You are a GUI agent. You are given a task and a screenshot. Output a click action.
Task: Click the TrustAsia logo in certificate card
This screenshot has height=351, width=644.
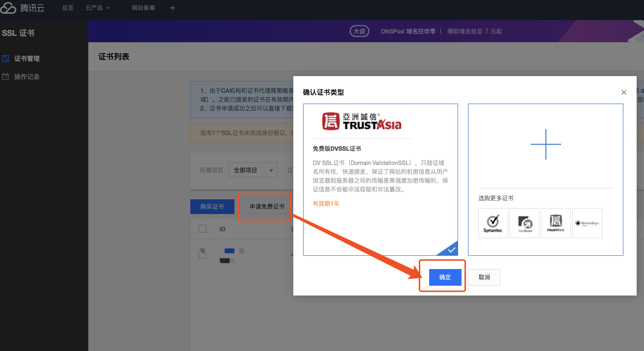point(361,121)
